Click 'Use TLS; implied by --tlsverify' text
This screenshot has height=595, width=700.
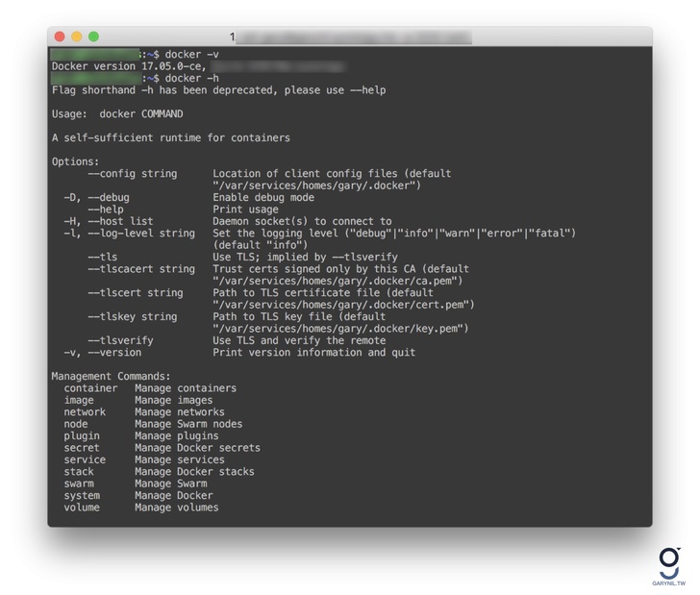(305, 257)
